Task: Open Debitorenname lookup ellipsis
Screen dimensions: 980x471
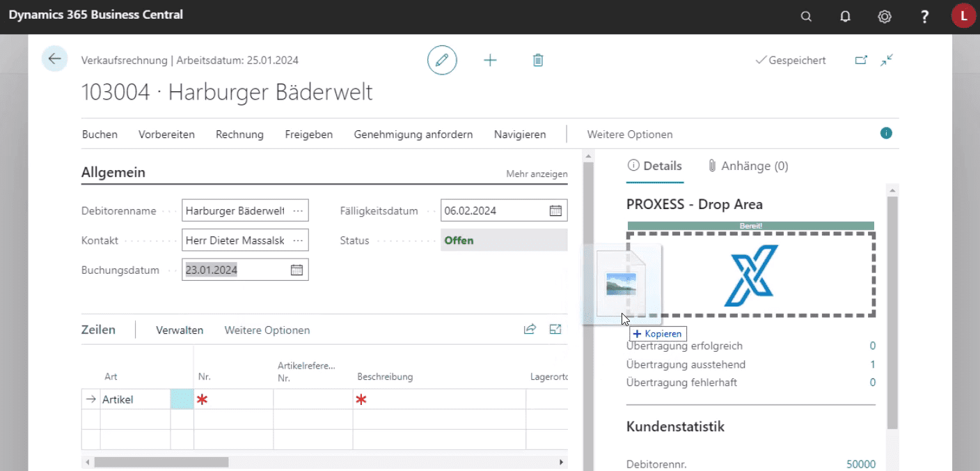Action: pyautogui.click(x=298, y=210)
